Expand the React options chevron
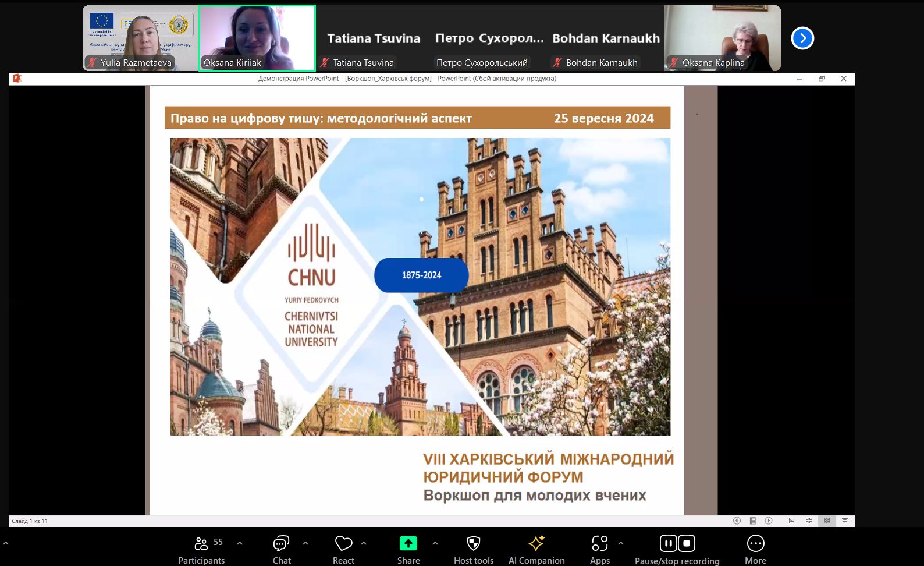 pyautogui.click(x=364, y=543)
